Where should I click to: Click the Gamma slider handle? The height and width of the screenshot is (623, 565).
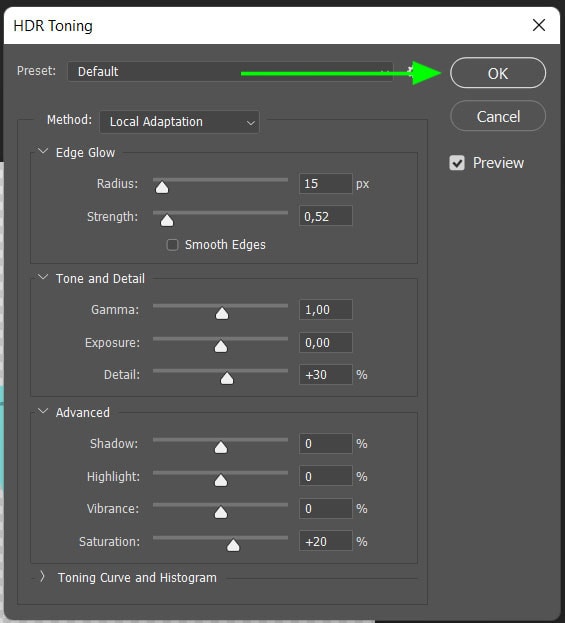click(x=222, y=313)
